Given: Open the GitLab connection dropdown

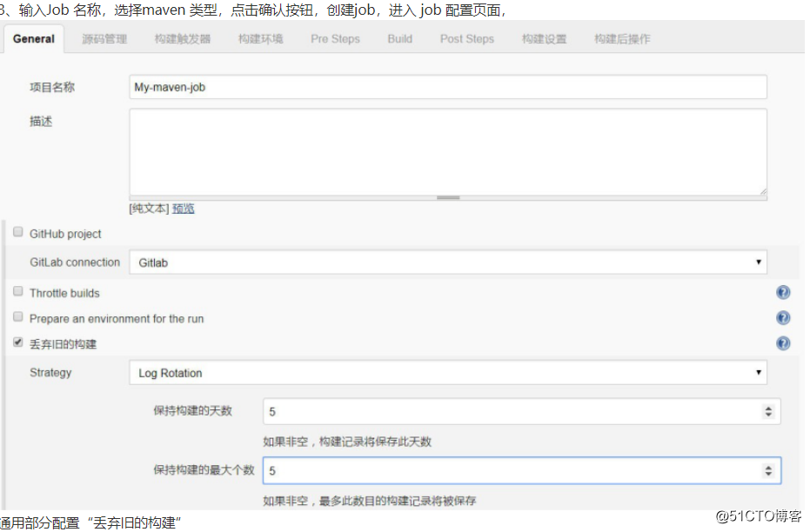Looking at the screenshot, I should tap(448, 263).
